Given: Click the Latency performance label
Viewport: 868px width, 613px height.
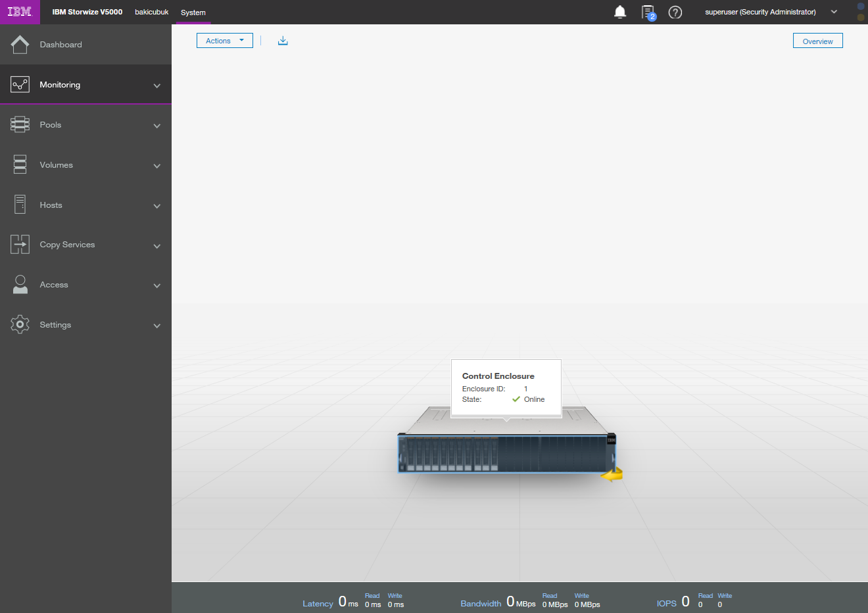Looking at the screenshot, I should click(x=318, y=604).
